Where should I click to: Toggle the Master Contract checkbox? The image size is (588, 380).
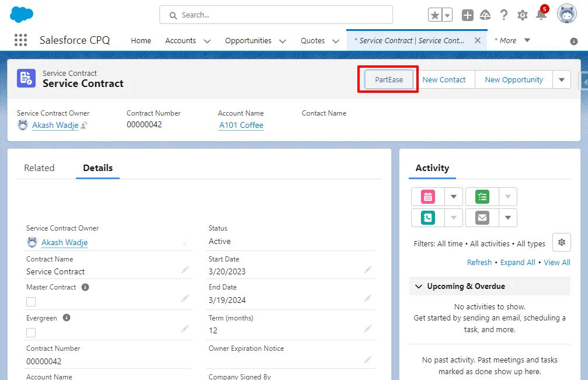[31, 302]
